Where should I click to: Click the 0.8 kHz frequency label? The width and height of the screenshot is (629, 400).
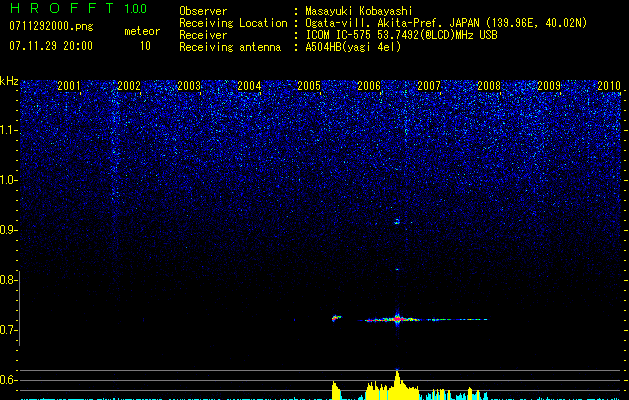coord(8,280)
